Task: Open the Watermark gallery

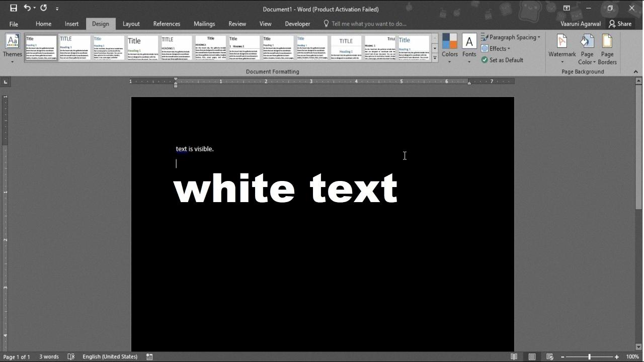Action: (562, 49)
